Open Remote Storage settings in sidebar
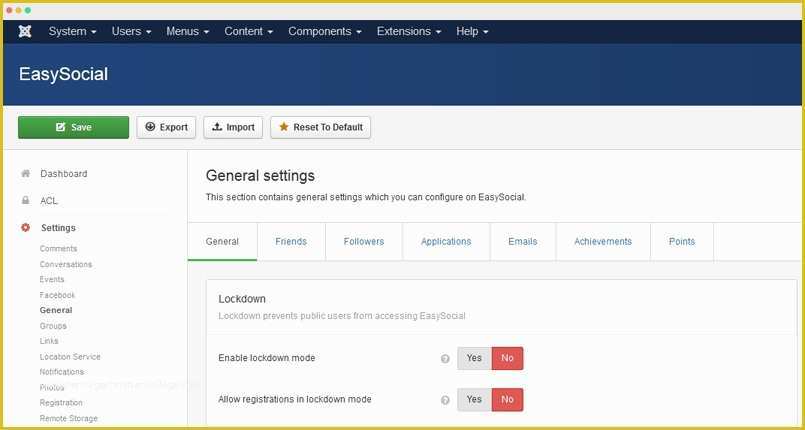Image resolution: width=805 pixels, height=430 pixels. (68, 418)
